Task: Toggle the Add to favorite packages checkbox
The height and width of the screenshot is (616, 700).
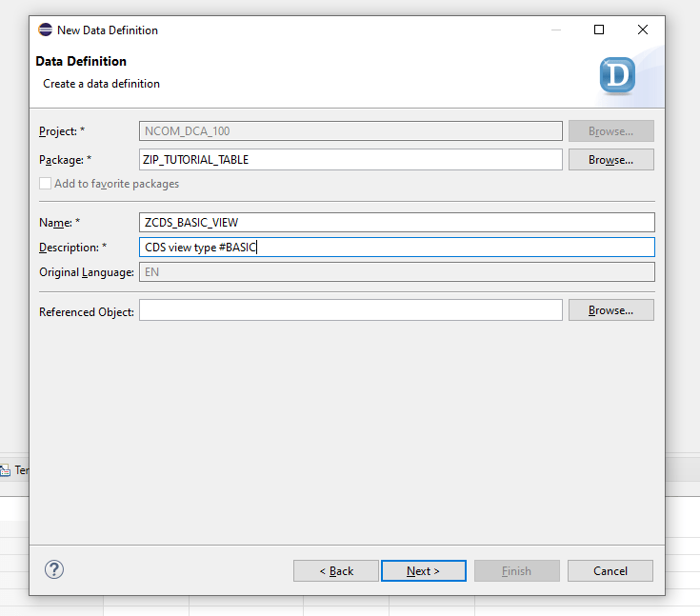Action: click(x=45, y=184)
